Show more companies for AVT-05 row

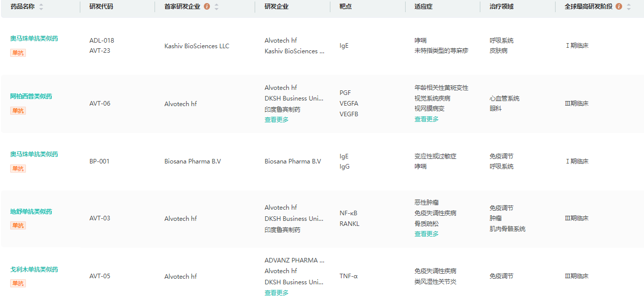pos(277,293)
